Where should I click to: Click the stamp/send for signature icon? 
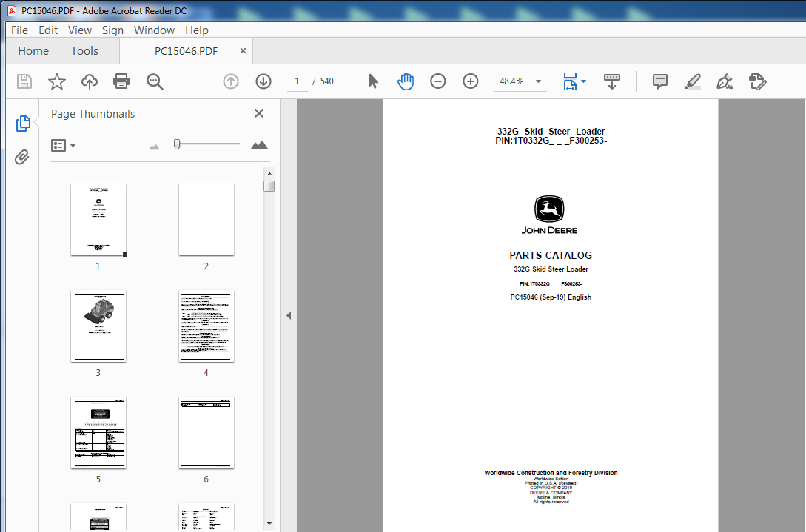(757, 81)
